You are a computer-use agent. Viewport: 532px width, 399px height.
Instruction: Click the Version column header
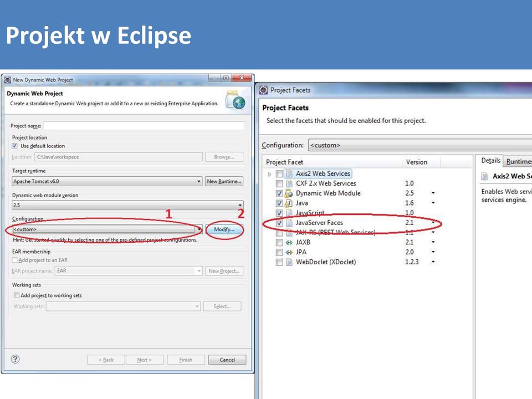tap(421, 162)
